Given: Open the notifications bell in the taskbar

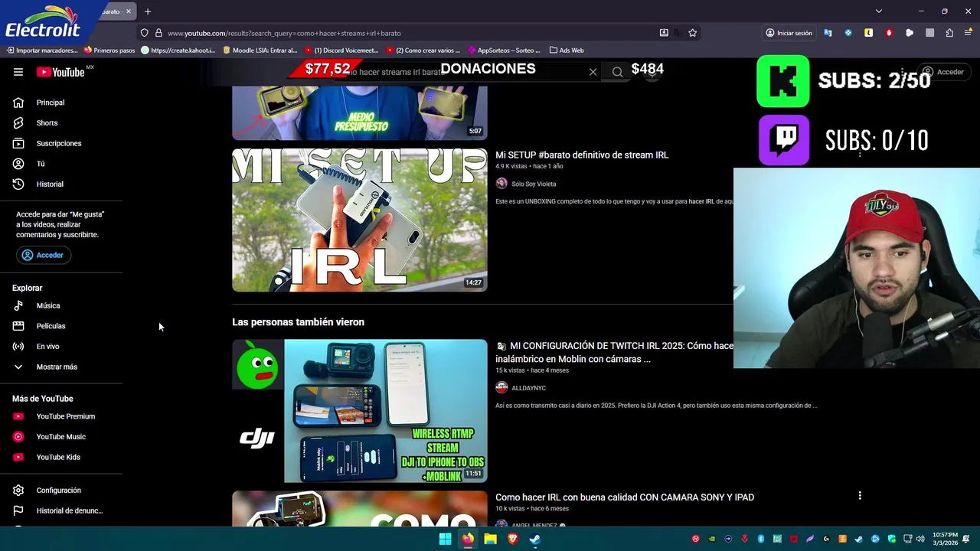Looking at the screenshot, I should pyautogui.click(x=967, y=539).
